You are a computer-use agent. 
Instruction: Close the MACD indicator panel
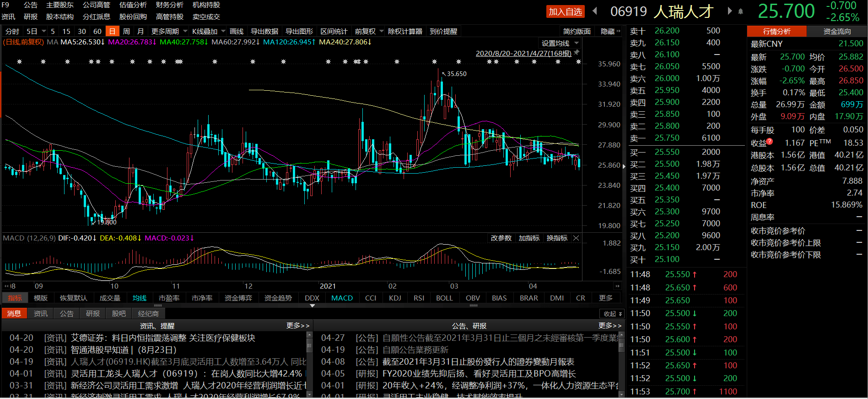(576, 238)
